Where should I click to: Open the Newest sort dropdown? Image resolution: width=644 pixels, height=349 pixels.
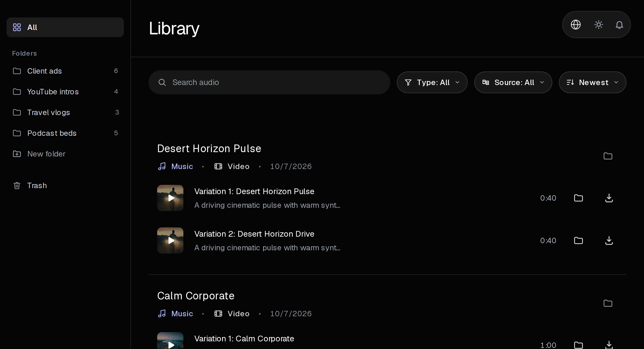tap(592, 82)
